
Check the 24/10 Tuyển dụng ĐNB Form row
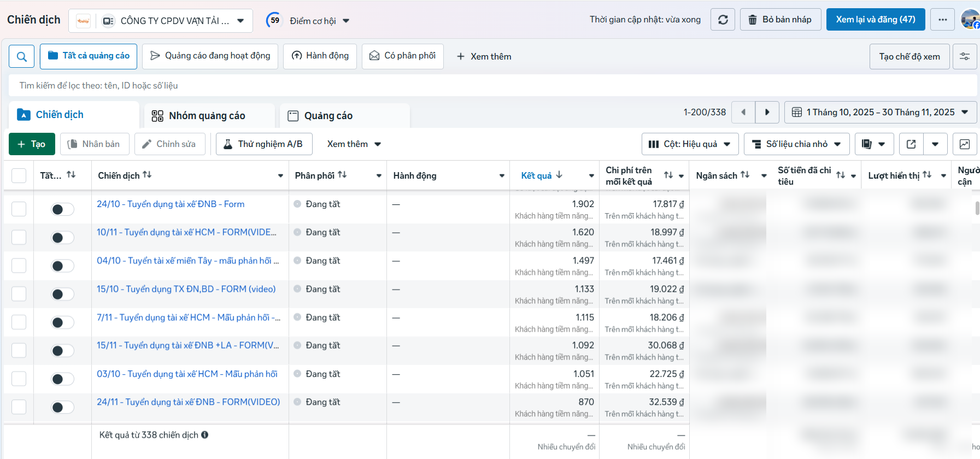click(x=19, y=209)
